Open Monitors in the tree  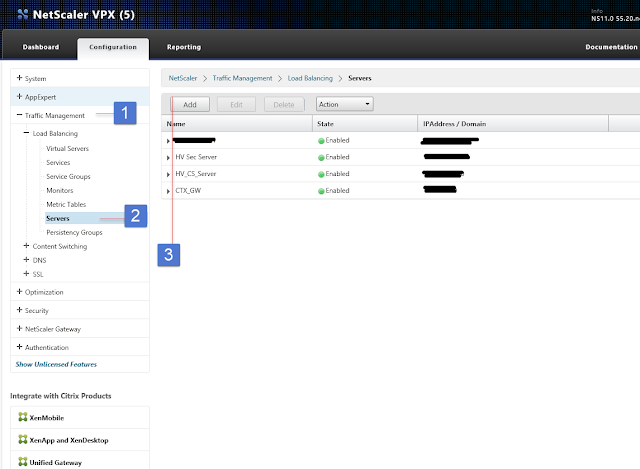[x=60, y=190]
